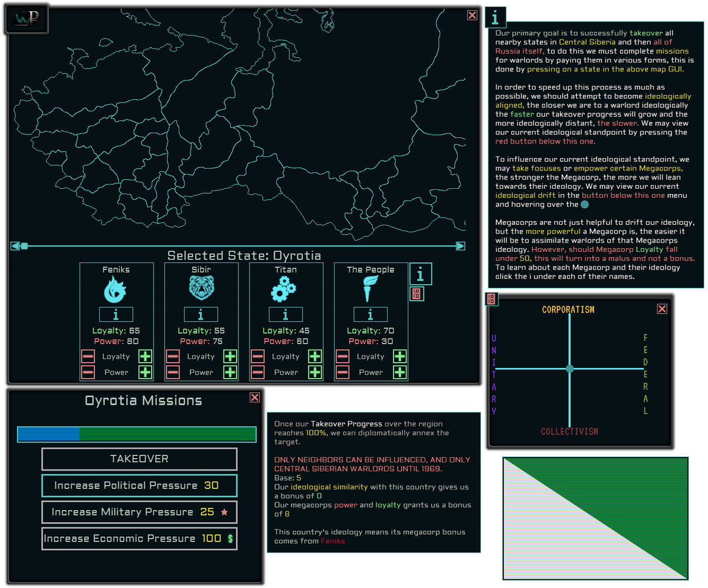Click the TAKEOVER button
The width and height of the screenshot is (708, 588).
tap(139, 459)
